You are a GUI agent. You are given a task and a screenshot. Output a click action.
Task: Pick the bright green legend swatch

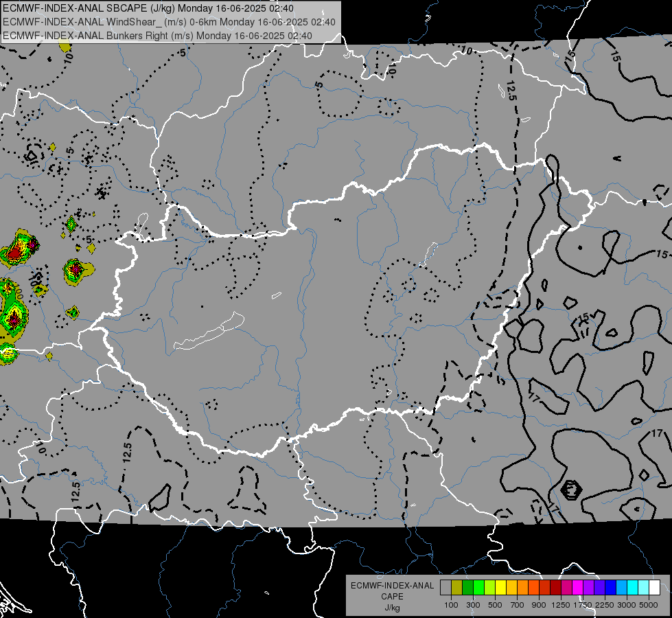(x=478, y=587)
